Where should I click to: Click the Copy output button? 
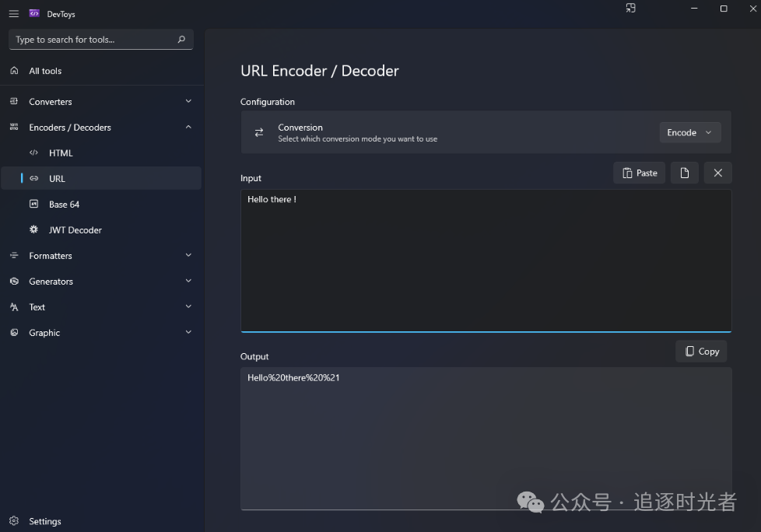pyautogui.click(x=701, y=351)
